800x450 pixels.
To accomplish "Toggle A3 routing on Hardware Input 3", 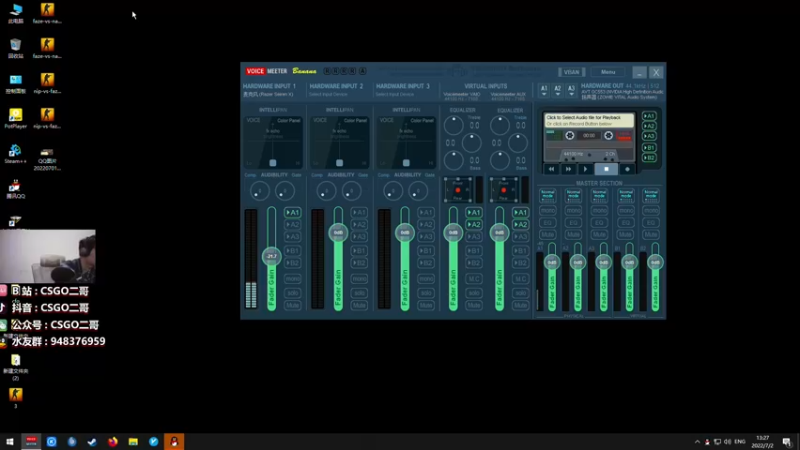I will pos(426,237).
